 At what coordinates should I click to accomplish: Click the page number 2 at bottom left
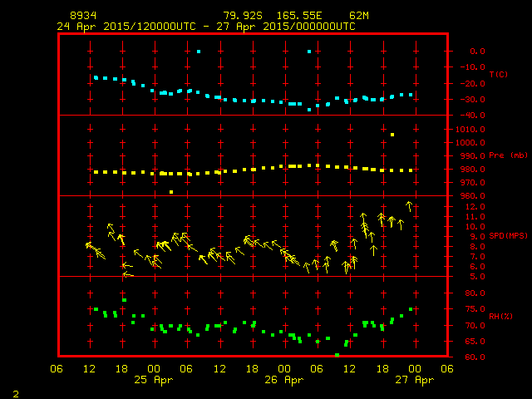click(x=16, y=393)
